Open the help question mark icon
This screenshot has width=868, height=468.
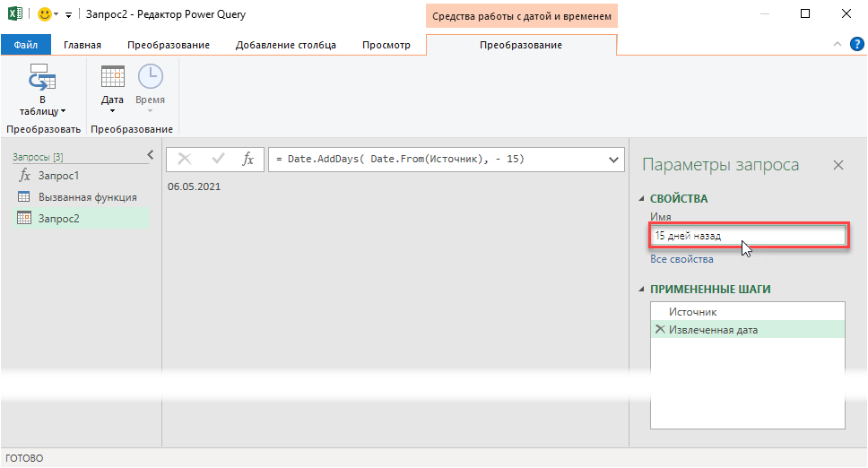(856, 44)
